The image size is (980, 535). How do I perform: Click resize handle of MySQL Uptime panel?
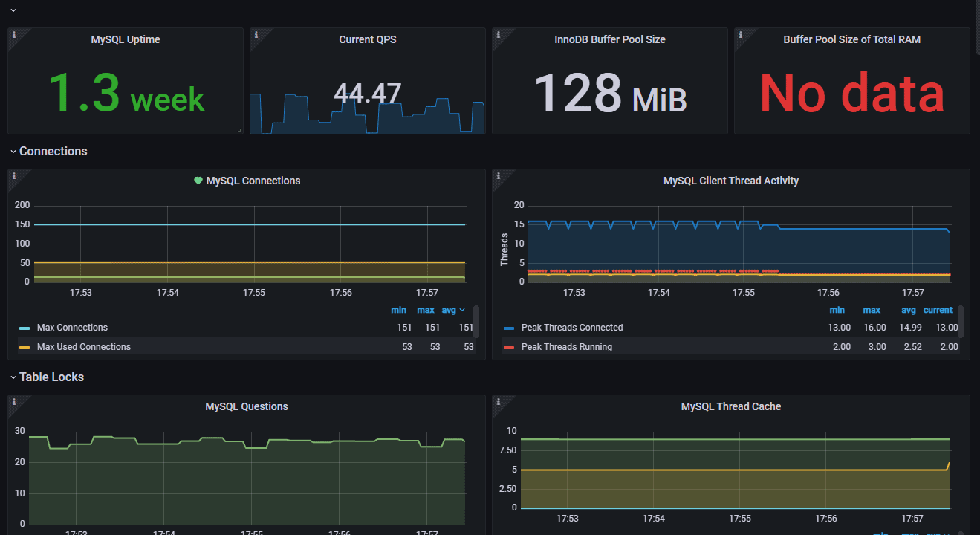(x=239, y=130)
